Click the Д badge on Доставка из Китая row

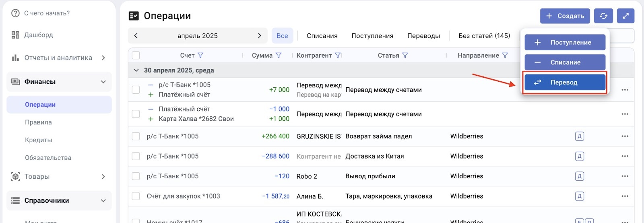pos(579,157)
